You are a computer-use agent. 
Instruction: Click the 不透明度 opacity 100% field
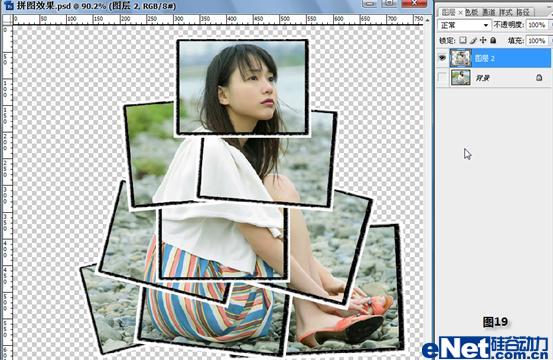[537, 25]
